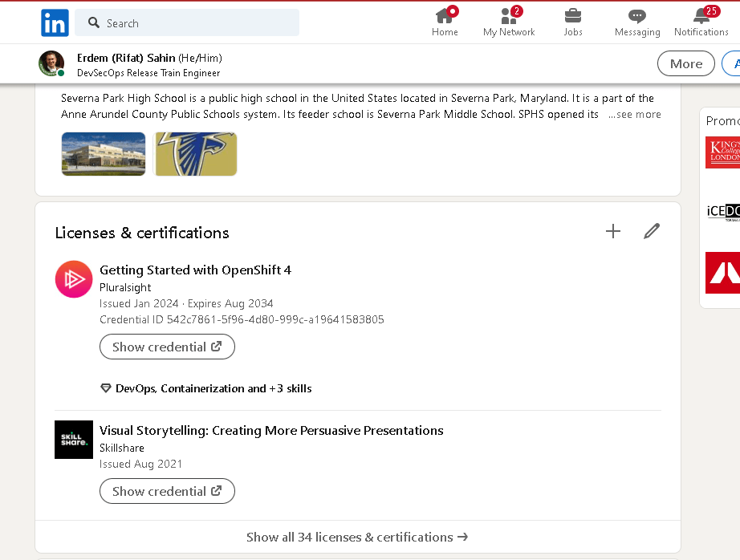Viewport: 740px width, 560px height.
Task: Open the Severna Park school building photo
Action: pos(104,154)
